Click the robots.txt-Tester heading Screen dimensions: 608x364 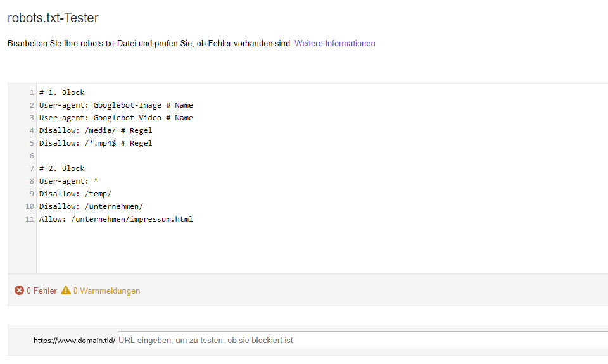click(53, 18)
